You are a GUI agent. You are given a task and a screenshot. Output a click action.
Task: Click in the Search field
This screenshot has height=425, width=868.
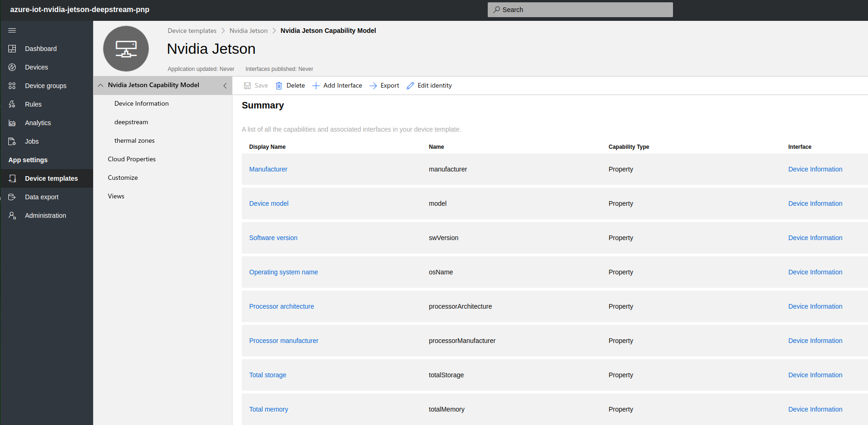pos(580,10)
